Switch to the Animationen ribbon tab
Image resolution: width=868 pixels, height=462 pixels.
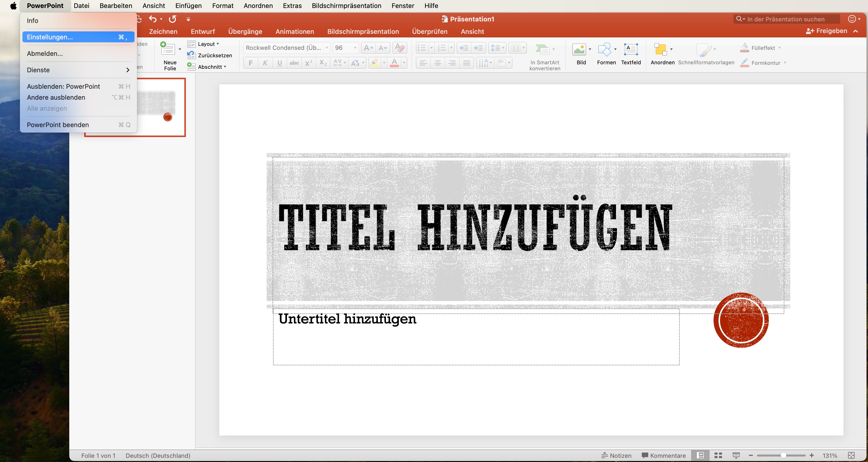[x=294, y=32]
